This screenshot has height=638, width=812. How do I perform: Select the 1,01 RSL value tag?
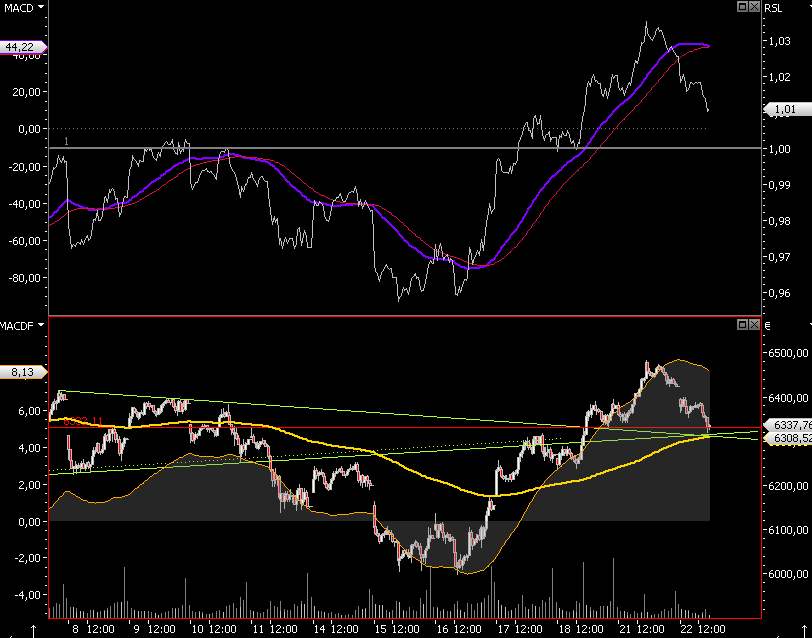pos(788,109)
